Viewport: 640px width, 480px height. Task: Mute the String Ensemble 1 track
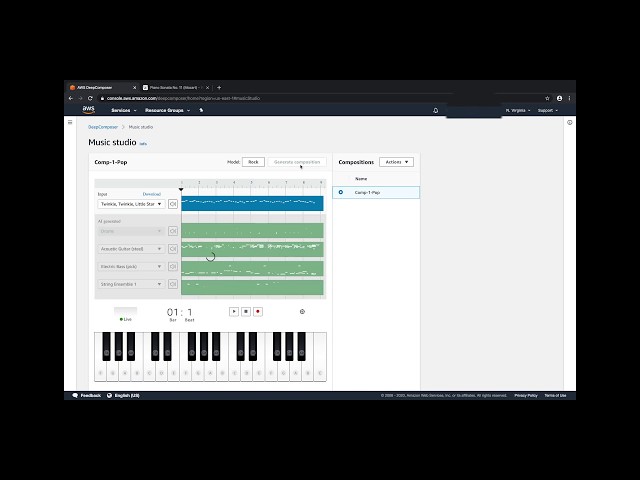tap(173, 284)
